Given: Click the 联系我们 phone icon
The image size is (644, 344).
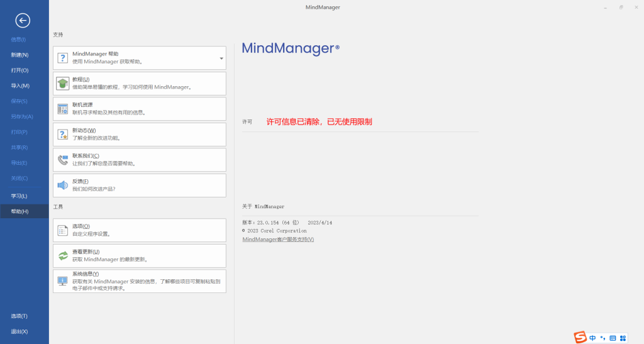Looking at the screenshot, I should click(x=62, y=160).
